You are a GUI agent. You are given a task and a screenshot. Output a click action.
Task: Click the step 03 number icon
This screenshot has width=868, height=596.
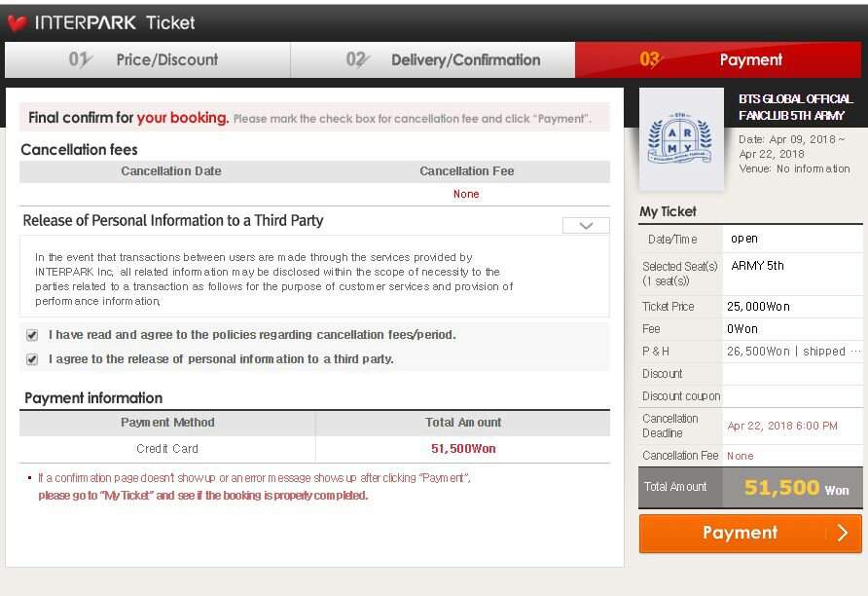[650, 59]
